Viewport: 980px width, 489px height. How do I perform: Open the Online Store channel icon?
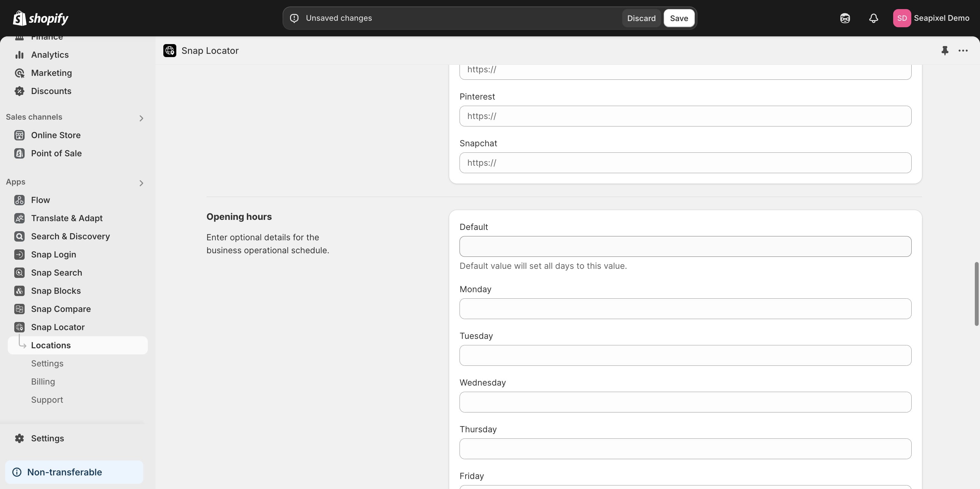19,135
